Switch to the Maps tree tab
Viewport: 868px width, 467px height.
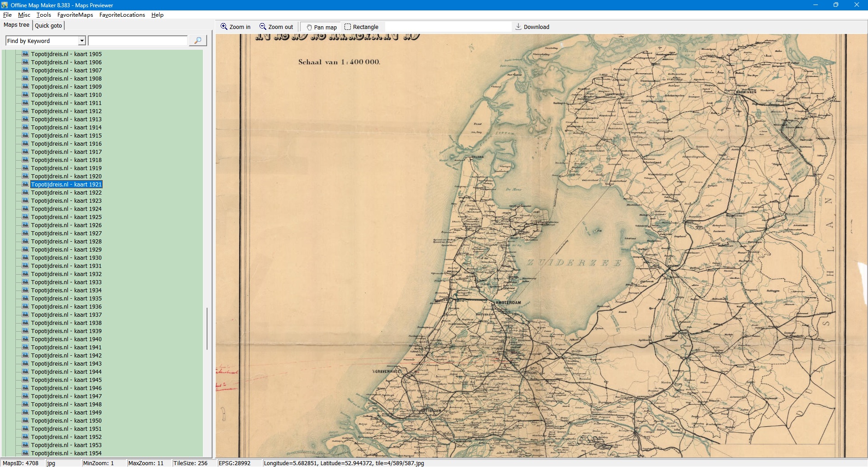point(16,25)
